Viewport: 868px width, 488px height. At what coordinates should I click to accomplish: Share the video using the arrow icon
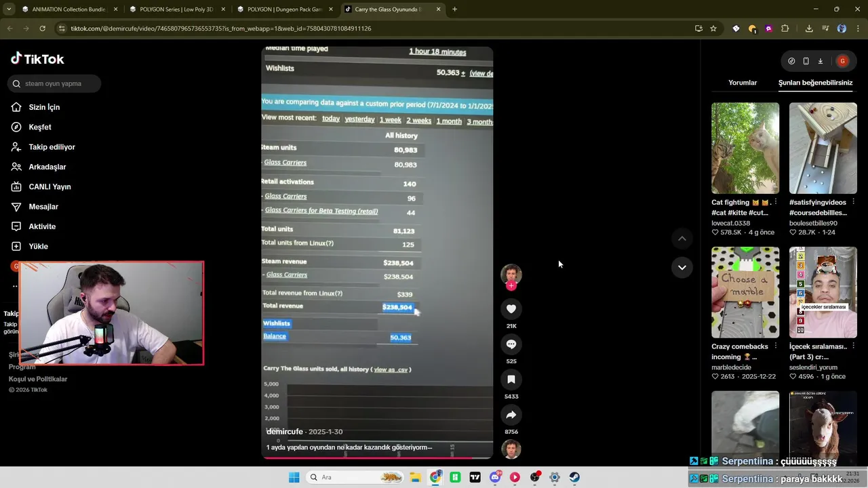(511, 415)
